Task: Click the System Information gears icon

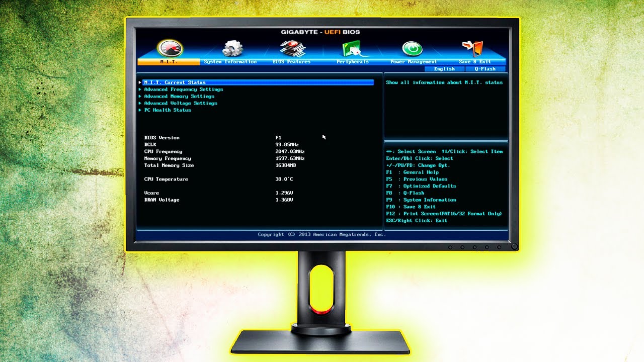Action: 232,48
